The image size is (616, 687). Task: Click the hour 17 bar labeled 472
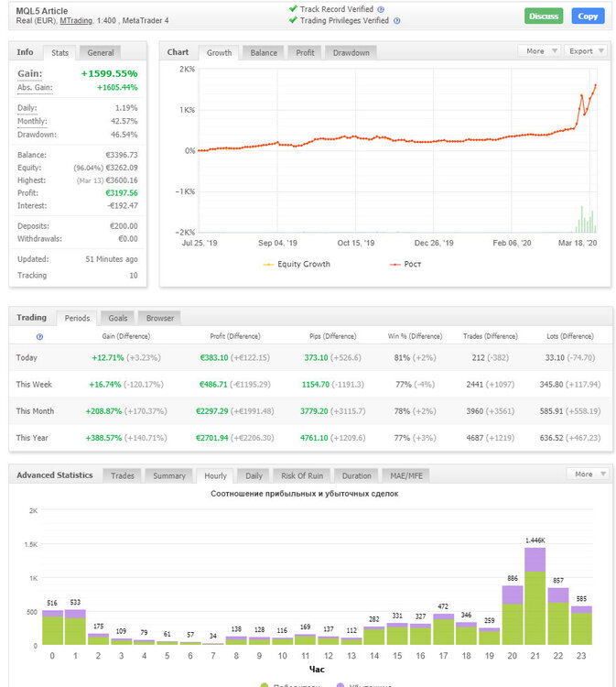[x=444, y=629]
